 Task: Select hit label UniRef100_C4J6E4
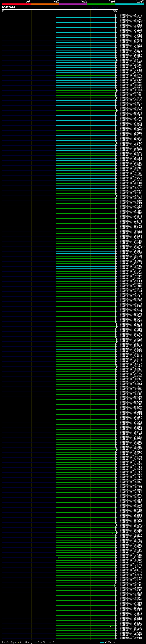click(131, 352)
